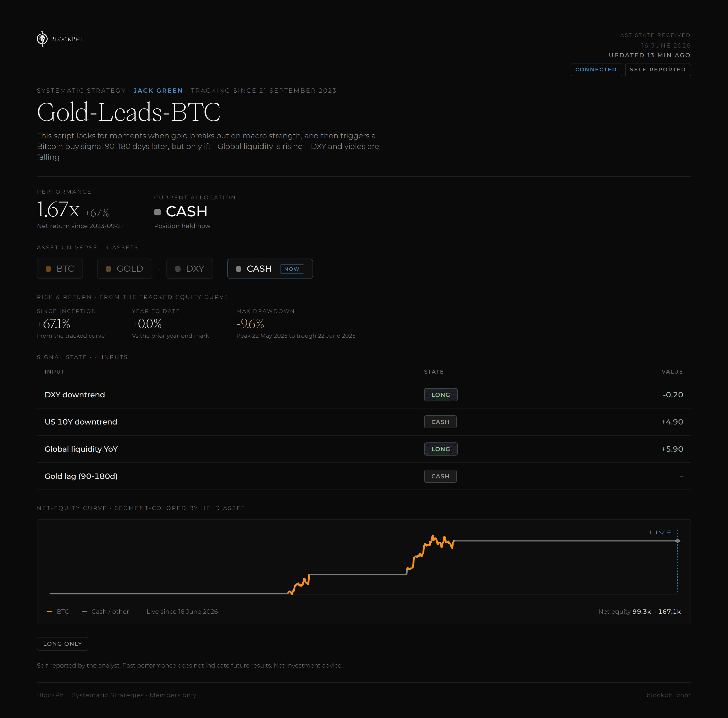
Task: Click the BTC orange color square
Action: 48,269
